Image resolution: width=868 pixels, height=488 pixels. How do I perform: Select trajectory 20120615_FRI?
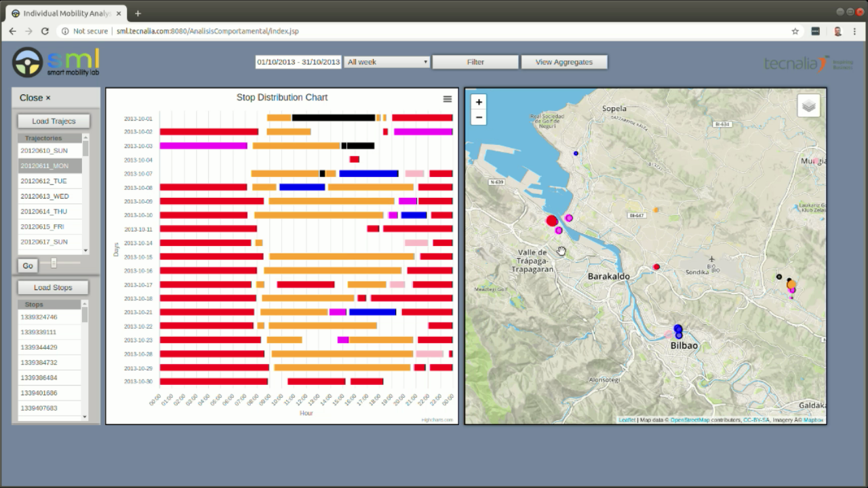tap(50, 227)
